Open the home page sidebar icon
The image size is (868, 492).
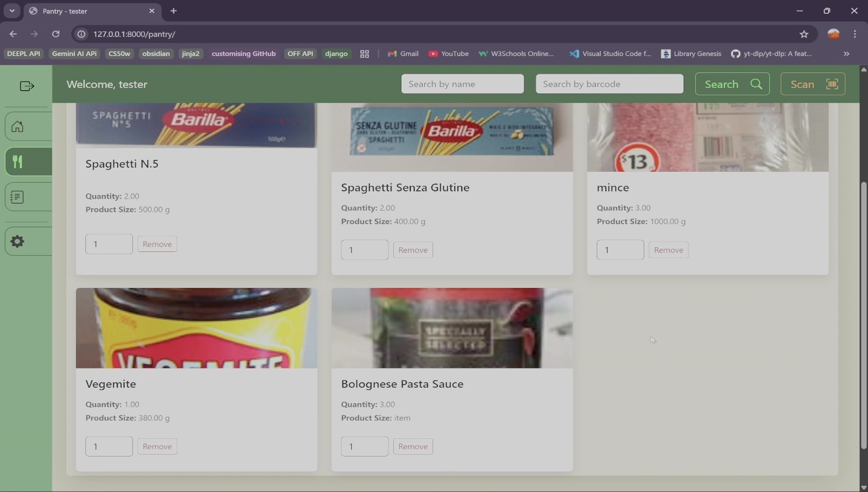pos(18,127)
